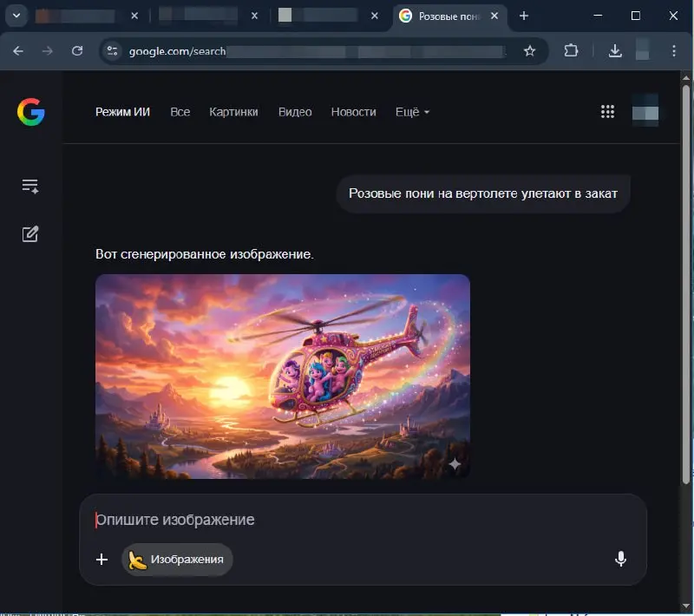This screenshot has height=616, width=694.
Task: Reload the current page
Action: click(x=77, y=51)
